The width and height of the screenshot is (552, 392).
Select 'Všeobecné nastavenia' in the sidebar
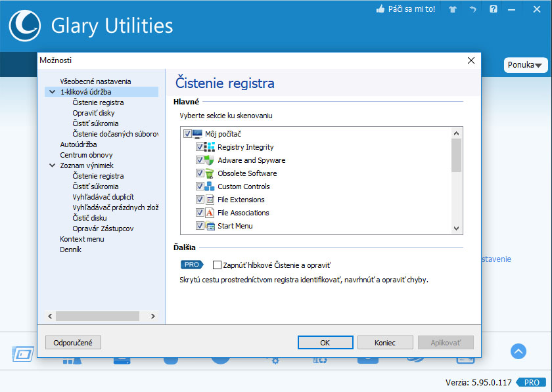[95, 81]
